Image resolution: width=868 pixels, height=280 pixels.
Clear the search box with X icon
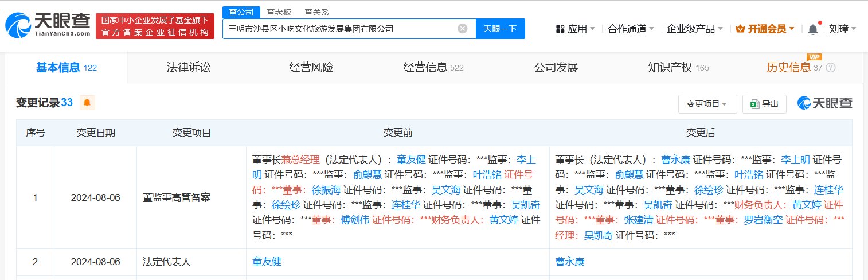[463, 29]
